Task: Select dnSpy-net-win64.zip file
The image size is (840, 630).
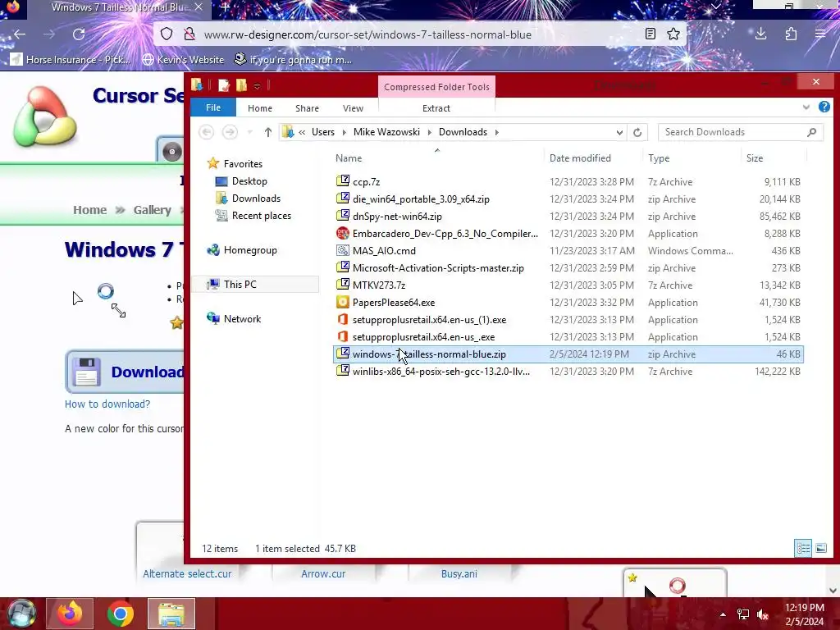Action: [x=397, y=217]
